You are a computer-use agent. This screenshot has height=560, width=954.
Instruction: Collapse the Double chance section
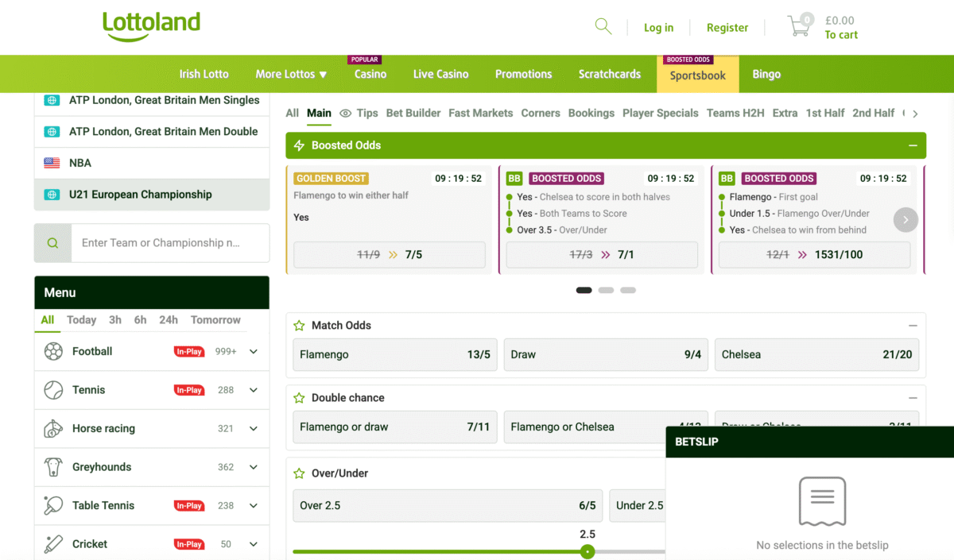(x=913, y=398)
